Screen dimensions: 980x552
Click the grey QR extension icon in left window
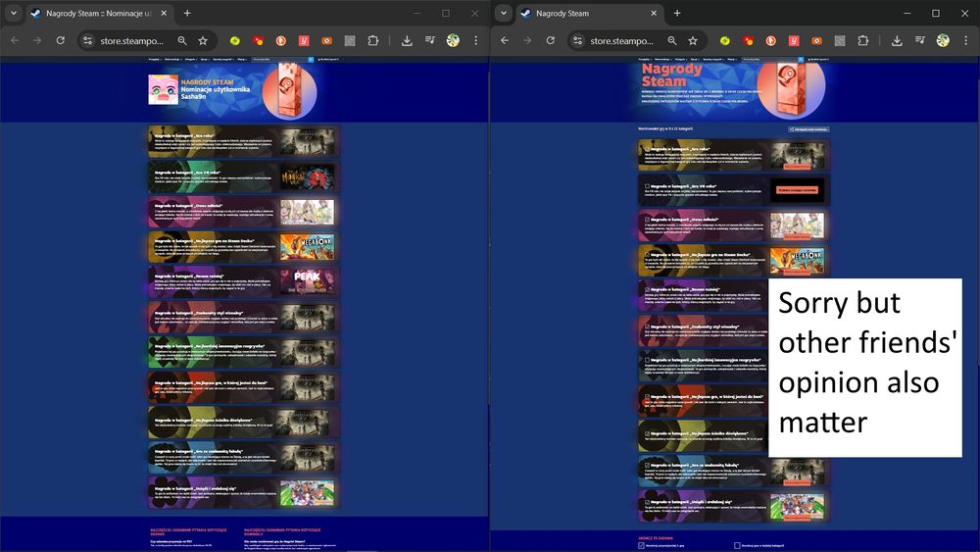pos(350,40)
